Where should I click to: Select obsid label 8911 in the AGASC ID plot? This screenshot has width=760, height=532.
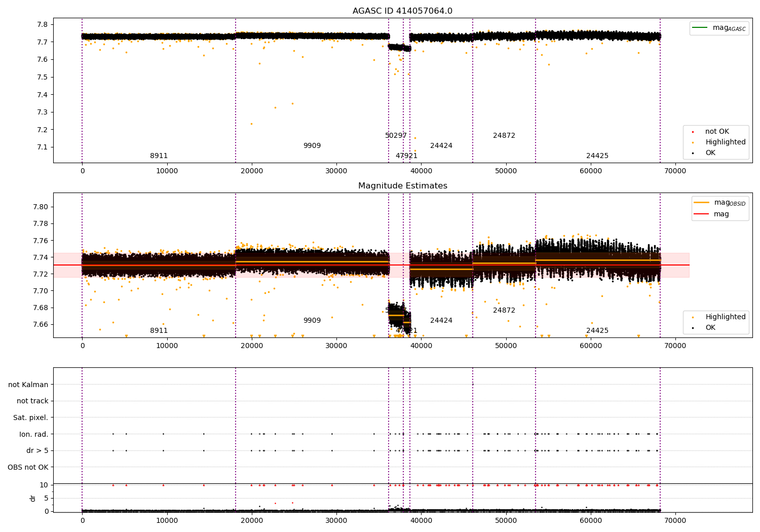pos(159,156)
